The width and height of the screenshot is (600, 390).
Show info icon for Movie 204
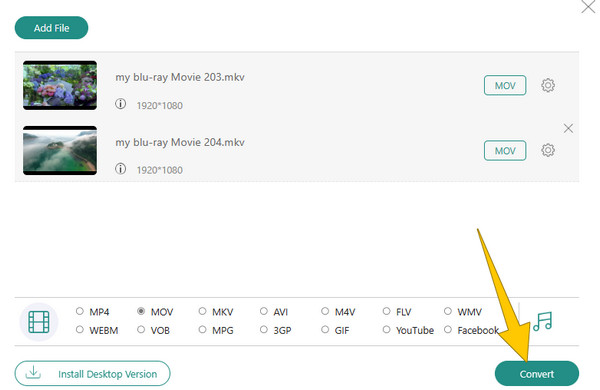(121, 169)
